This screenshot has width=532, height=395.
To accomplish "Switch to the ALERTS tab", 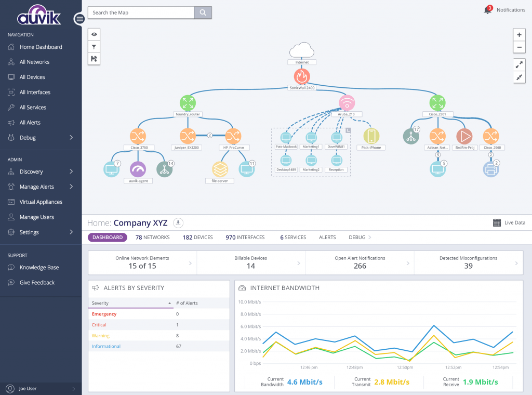I will tap(327, 237).
